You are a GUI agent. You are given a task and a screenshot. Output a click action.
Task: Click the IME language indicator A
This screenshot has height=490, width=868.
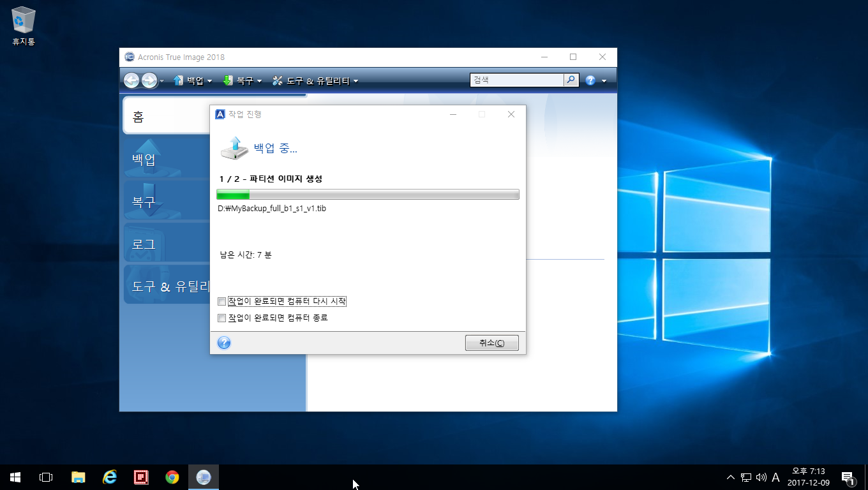pyautogui.click(x=776, y=477)
